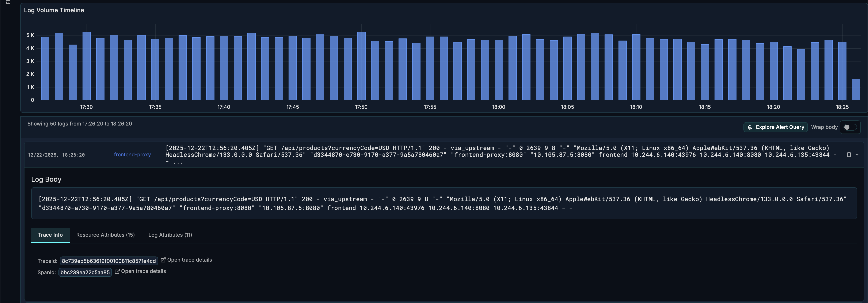Click the frontend-proxy service link
Image resolution: width=868 pixels, height=303 pixels.
click(132, 154)
